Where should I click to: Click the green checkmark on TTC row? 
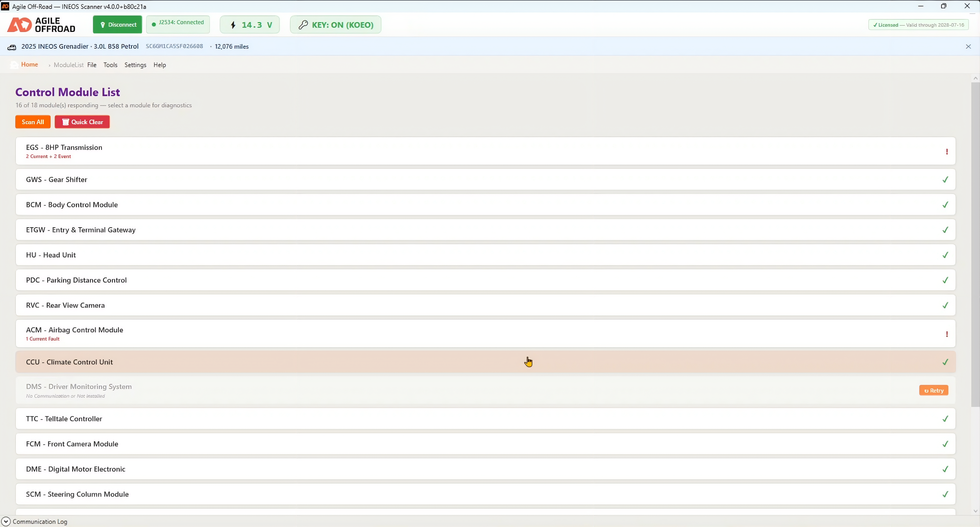coord(945,419)
